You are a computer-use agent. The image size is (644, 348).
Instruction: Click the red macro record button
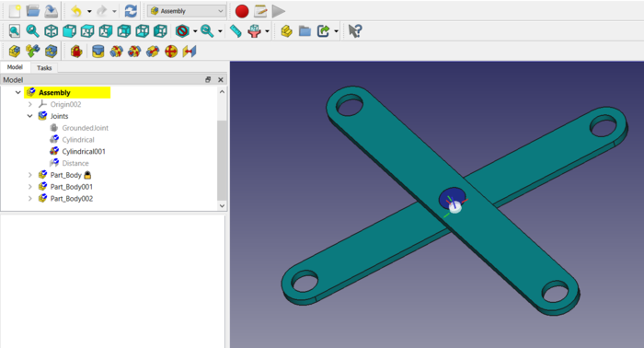pos(242,11)
